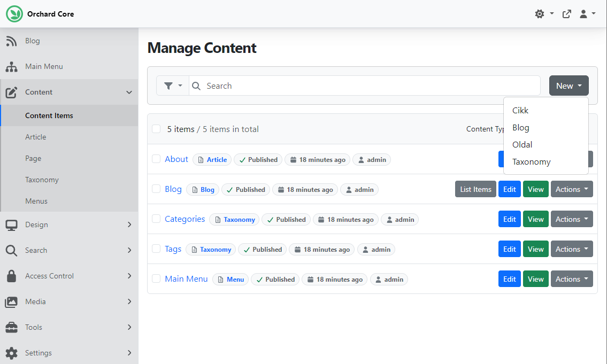Open the settings gear in top bar
The image size is (607, 364).
(x=540, y=14)
